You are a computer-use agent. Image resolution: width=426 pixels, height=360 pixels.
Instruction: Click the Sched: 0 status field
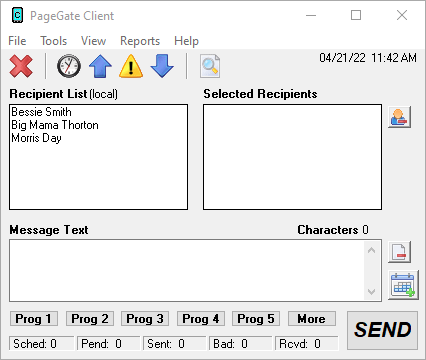coord(41,344)
